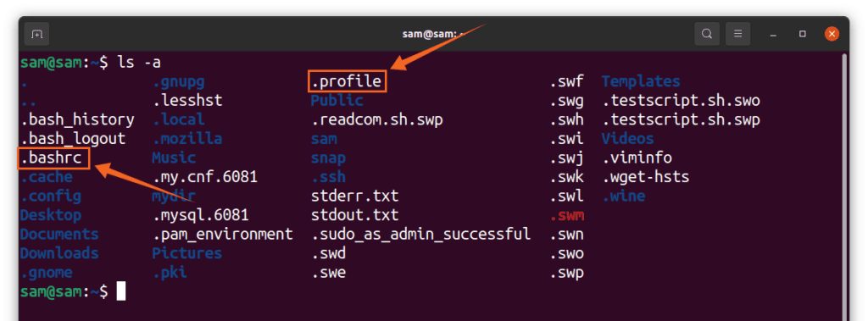The width and height of the screenshot is (868, 321).
Task: Click the search magnifier icon
Action: [707, 34]
